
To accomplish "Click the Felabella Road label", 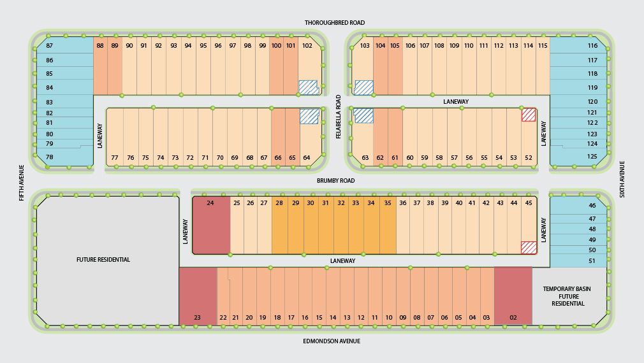I will coord(339,117).
